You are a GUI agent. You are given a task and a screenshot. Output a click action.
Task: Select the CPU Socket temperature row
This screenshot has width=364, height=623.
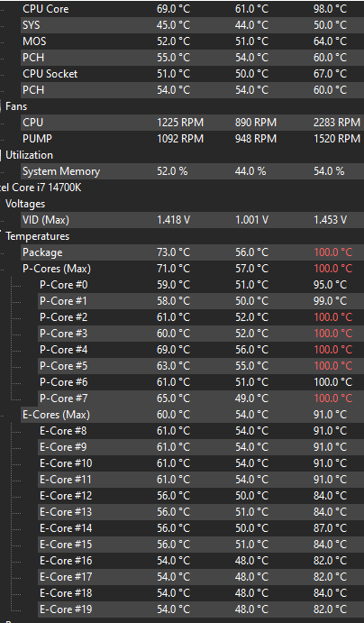(x=192, y=74)
